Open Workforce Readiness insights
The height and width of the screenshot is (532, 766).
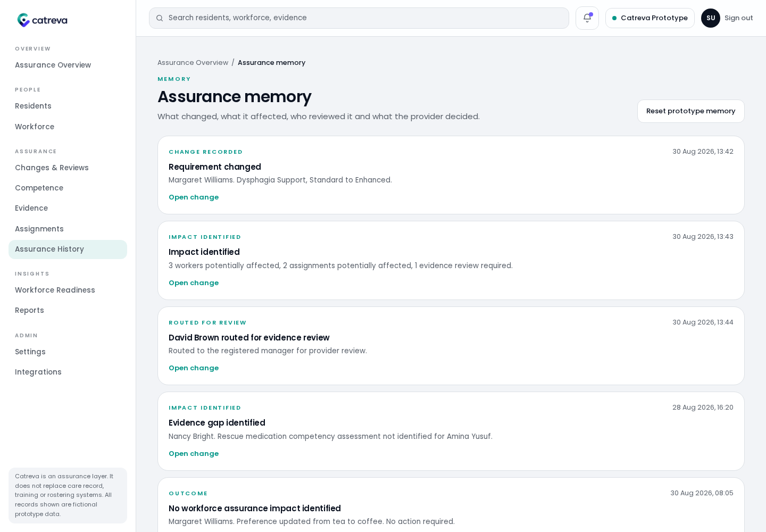(x=68, y=290)
